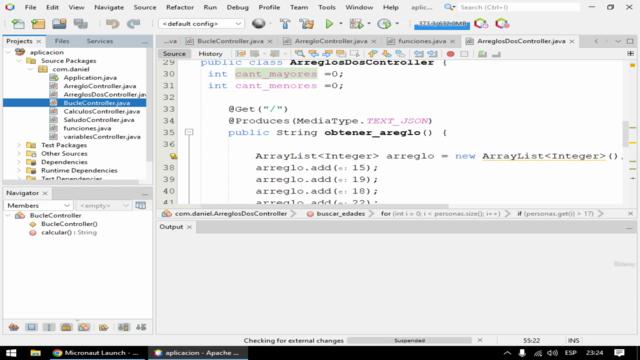Open the Tools menu
This screenshot has height=360, width=640.
point(327,7)
